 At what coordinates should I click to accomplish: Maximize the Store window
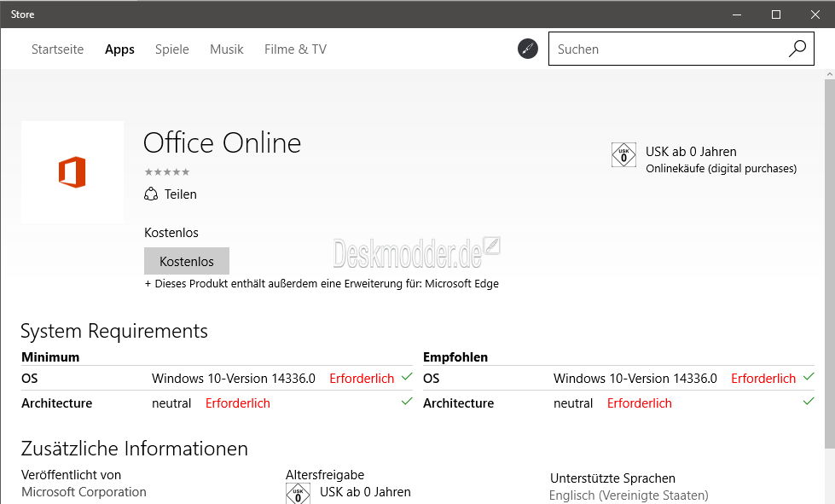[776, 14]
